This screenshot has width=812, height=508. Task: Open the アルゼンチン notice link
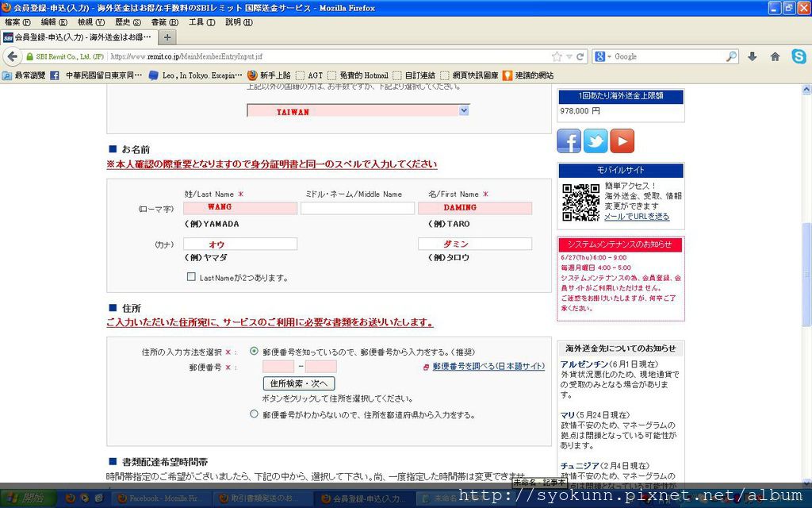(584, 364)
